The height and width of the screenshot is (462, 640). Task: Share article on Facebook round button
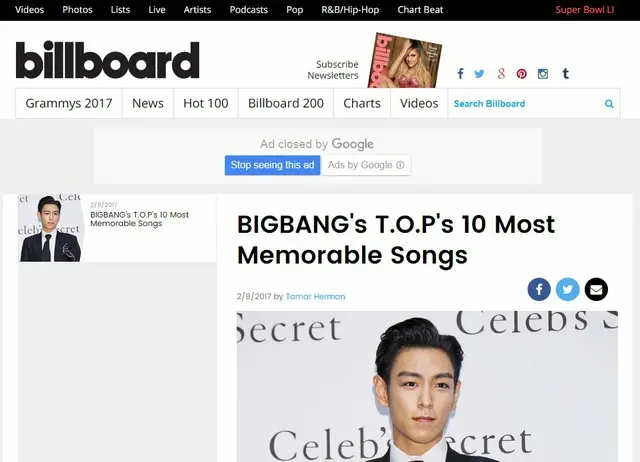click(539, 289)
